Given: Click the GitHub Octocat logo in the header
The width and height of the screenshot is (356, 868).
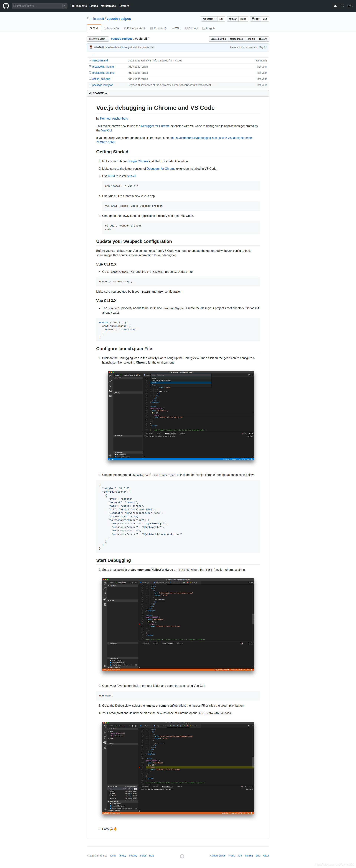Looking at the screenshot, I should tap(6, 6).
